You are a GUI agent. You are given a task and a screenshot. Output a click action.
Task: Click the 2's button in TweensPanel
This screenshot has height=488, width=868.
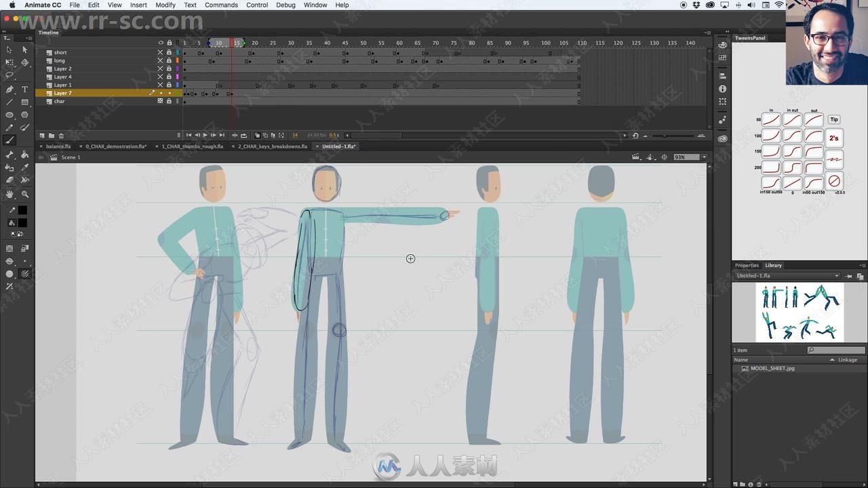tap(834, 138)
